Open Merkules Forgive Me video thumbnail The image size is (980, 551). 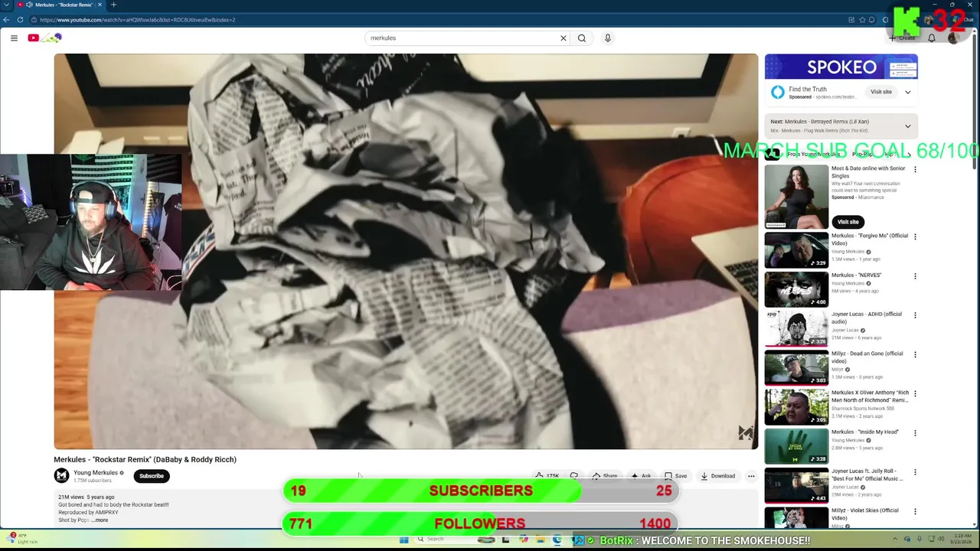(796, 250)
